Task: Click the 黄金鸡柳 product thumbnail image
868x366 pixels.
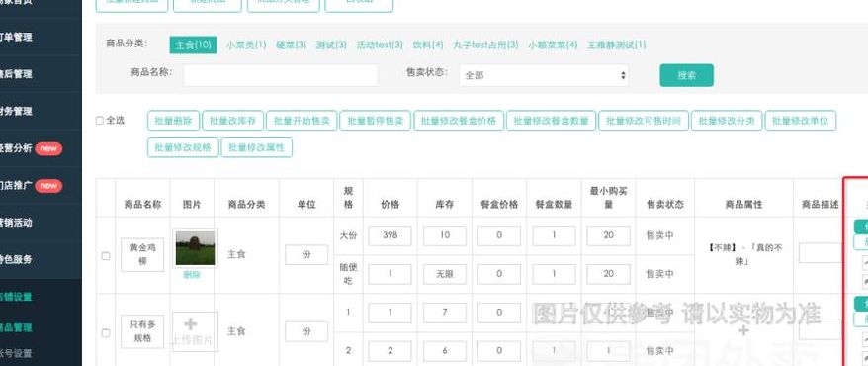Action: 195,247
